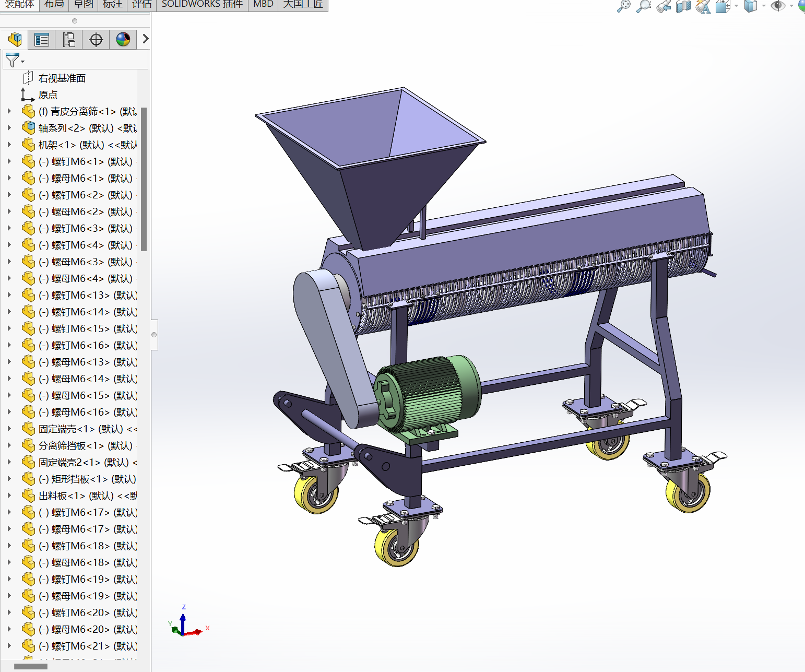This screenshot has height=672, width=805.
Task: Open the Hide/Show Items eye icon
Action: 777,6
